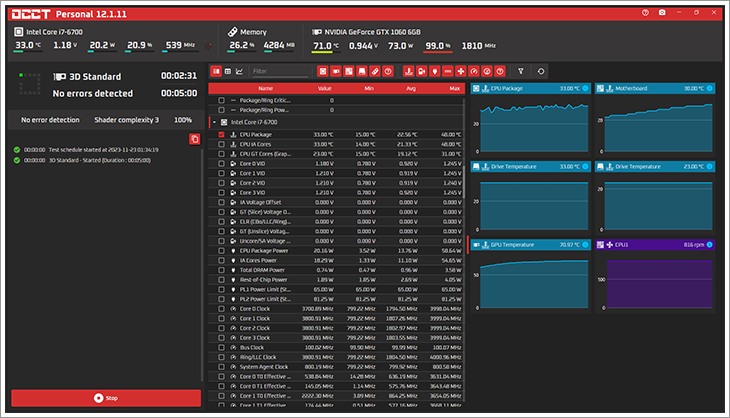Screen dimensions: 730x418
Task: Check the CPU Package Power checkbox
Action: pos(222,251)
